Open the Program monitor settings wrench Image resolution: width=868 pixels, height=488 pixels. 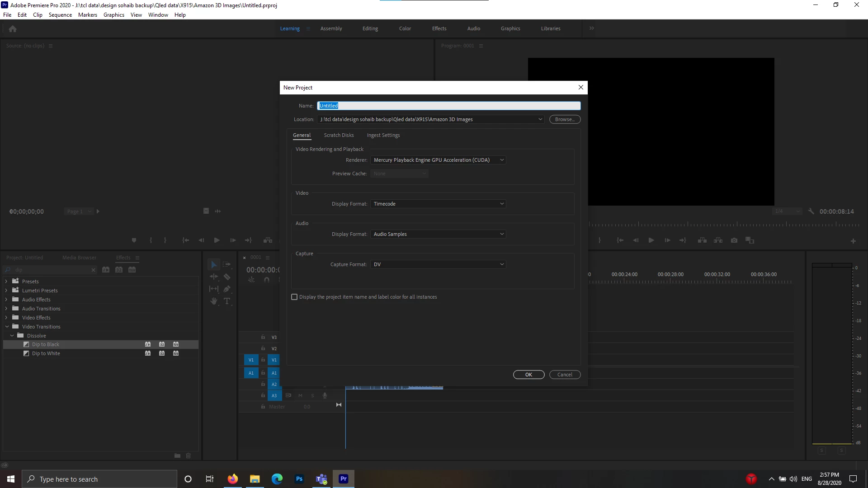(x=811, y=211)
